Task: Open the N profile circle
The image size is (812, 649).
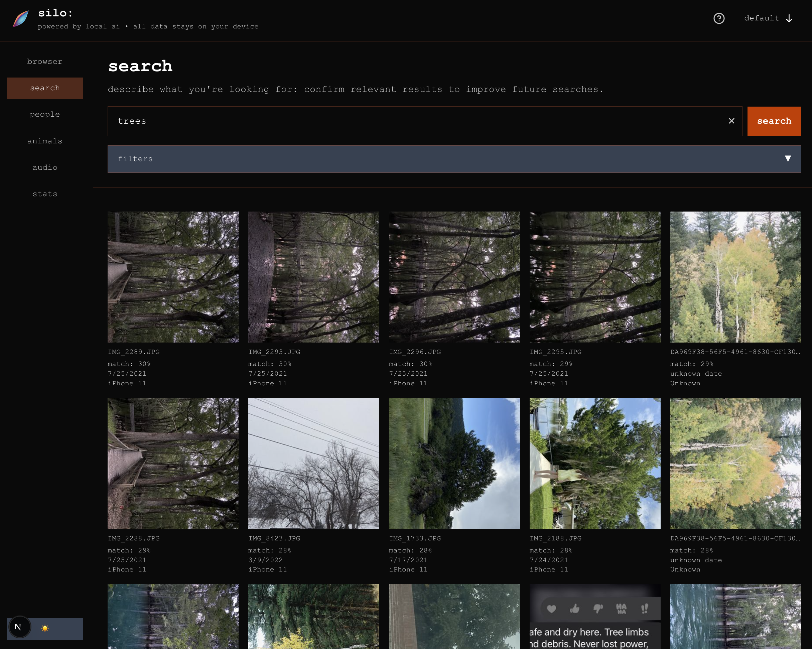Action: coord(19,627)
